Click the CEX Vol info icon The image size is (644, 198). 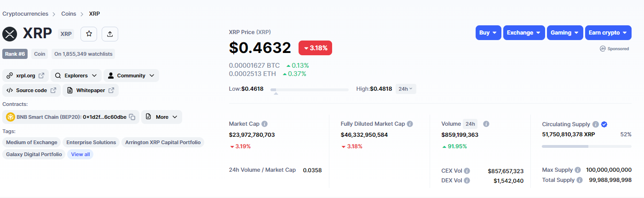[x=467, y=171]
